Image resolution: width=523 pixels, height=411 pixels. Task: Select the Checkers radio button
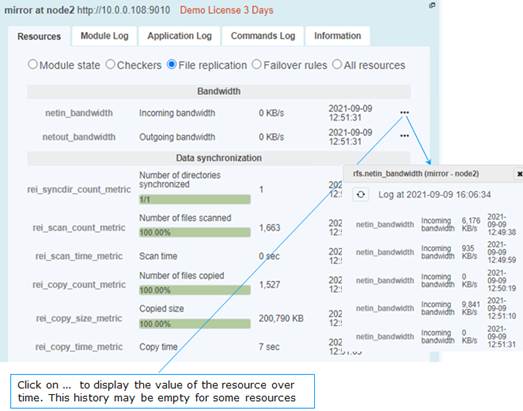(110, 64)
